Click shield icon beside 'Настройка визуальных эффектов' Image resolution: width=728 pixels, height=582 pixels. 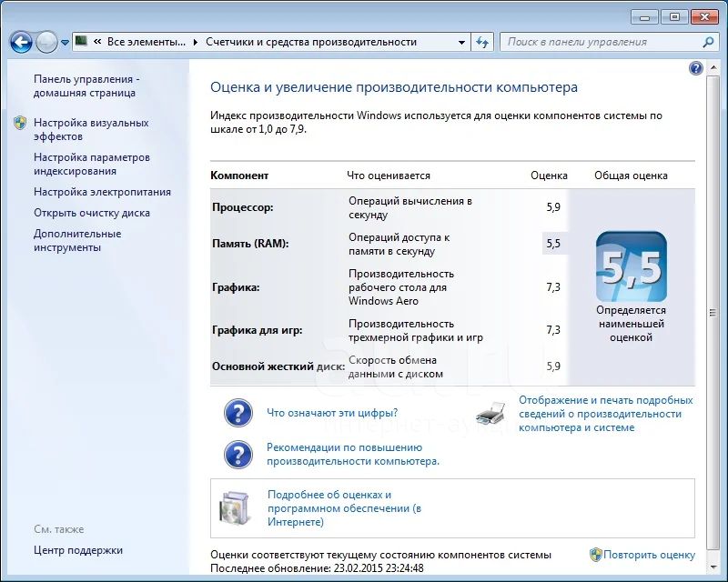point(19,123)
